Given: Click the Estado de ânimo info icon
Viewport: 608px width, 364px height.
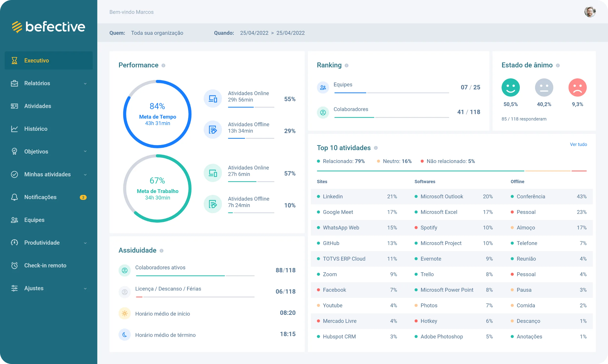Looking at the screenshot, I should click(558, 65).
